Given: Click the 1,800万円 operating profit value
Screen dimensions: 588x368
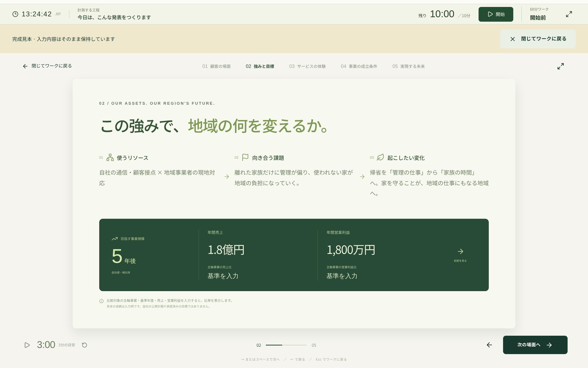Looking at the screenshot, I should coord(351,250).
